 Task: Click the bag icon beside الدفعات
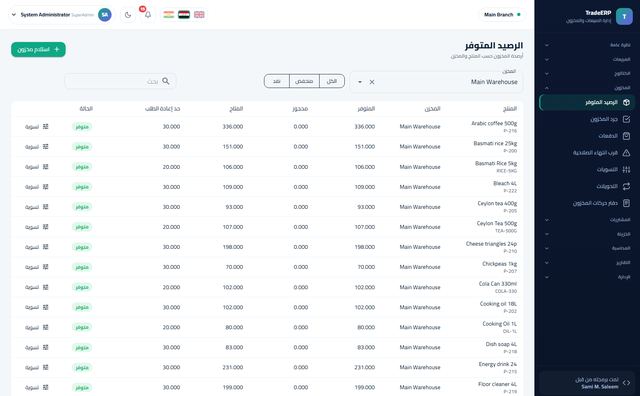click(626, 136)
